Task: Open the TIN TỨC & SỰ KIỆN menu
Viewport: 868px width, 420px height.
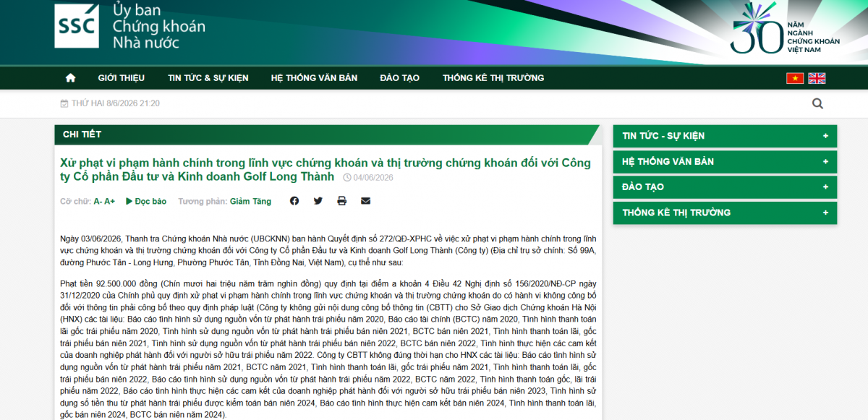Action: (208, 78)
